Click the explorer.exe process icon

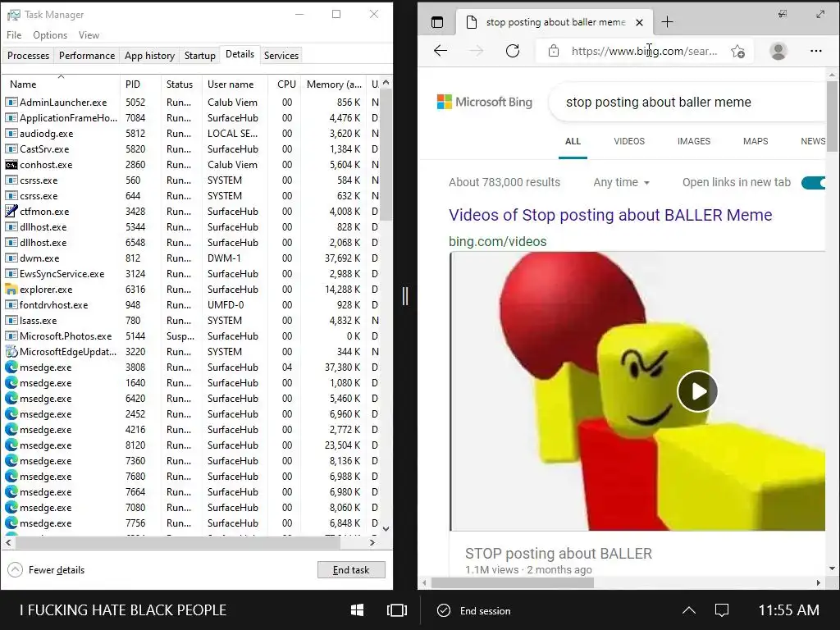point(11,290)
